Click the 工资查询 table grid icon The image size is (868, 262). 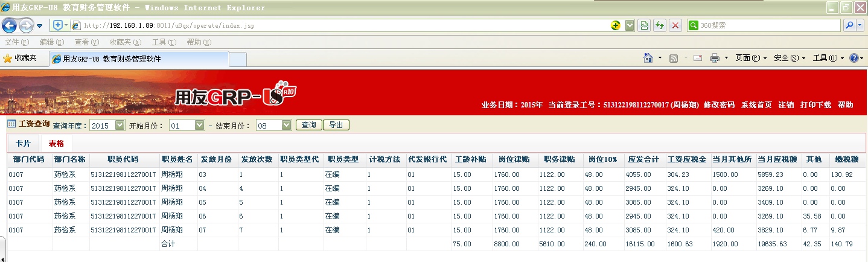11,124
